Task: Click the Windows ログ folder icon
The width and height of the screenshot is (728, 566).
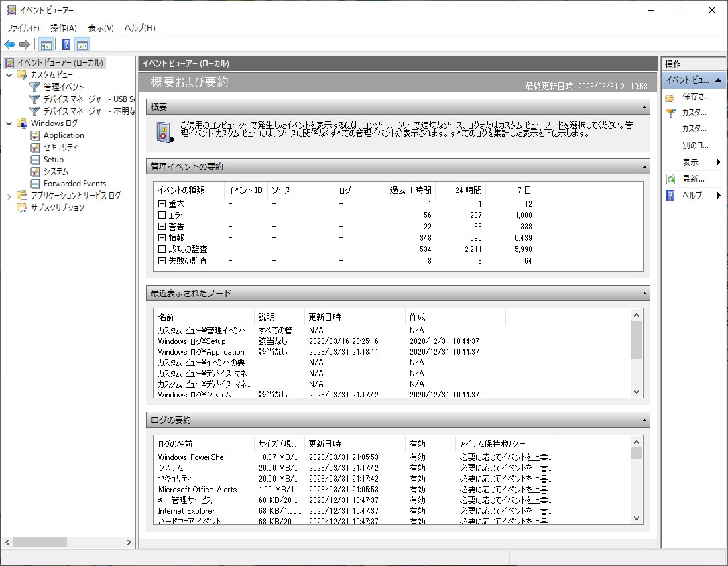Action: (22, 123)
